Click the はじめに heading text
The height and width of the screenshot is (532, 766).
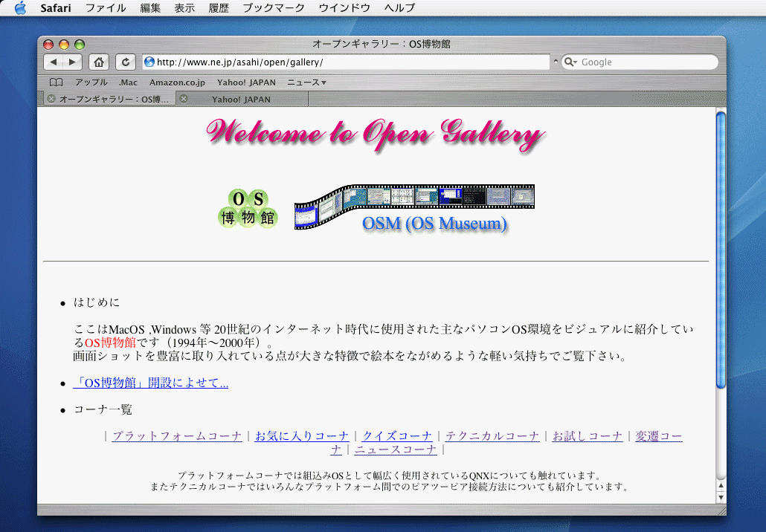[97, 302]
